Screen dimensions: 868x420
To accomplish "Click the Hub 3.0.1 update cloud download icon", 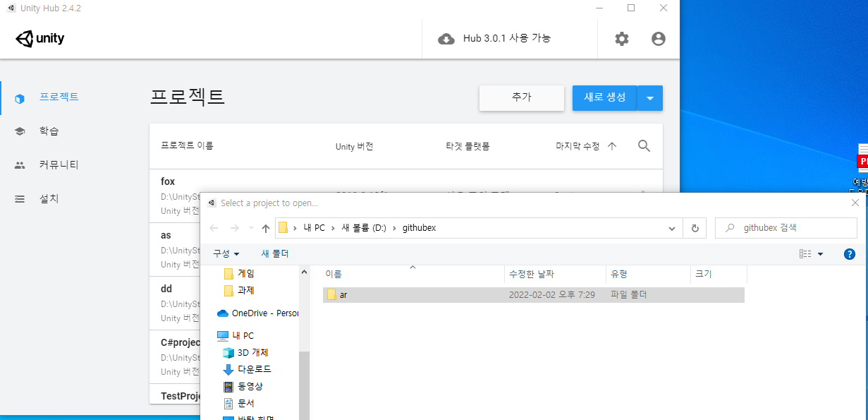I will (x=446, y=39).
